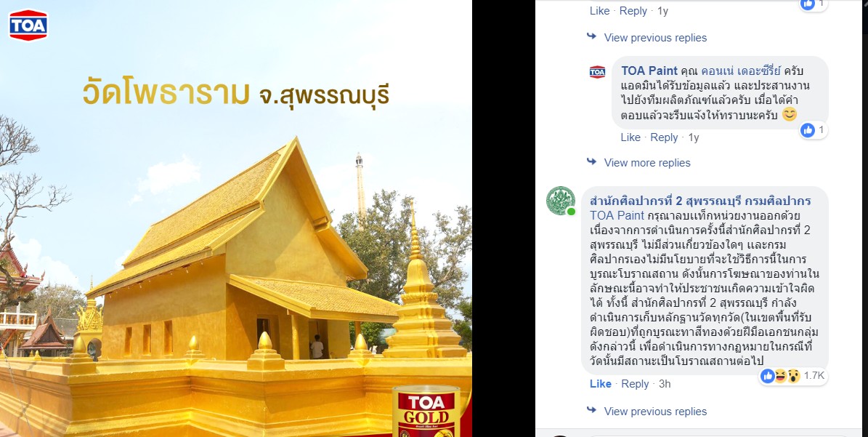Image resolution: width=868 pixels, height=437 pixels.
Task: Click the 3h timestamp of the comment
Action: coord(665,384)
